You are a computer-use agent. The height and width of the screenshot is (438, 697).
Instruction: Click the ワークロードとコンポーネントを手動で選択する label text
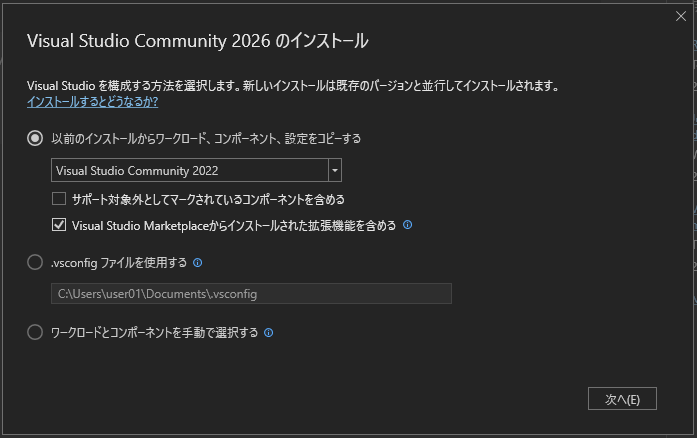(155, 332)
